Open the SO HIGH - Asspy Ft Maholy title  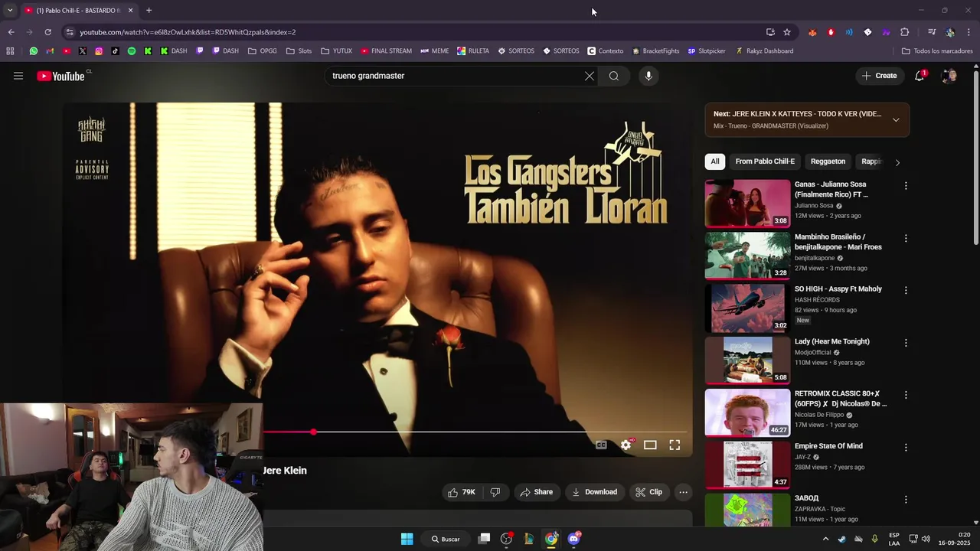(x=838, y=289)
